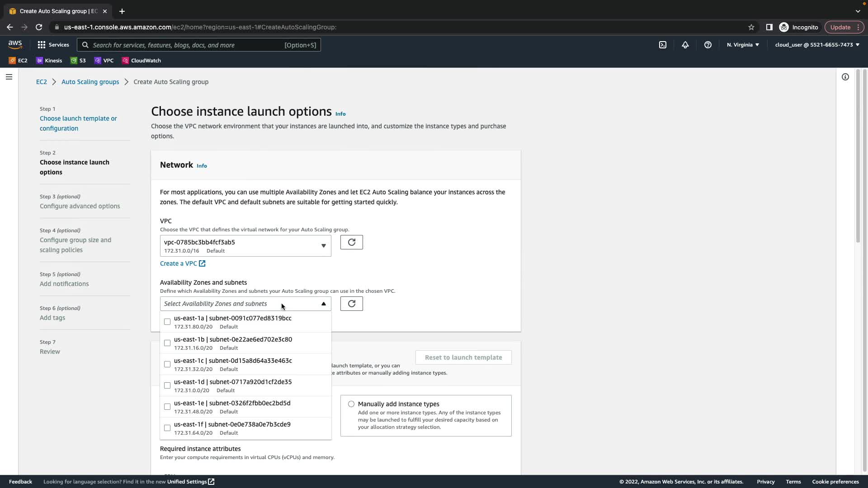Check the us-east-1a subnet checkbox
Viewport: 868px width, 488px height.
coord(167,322)
